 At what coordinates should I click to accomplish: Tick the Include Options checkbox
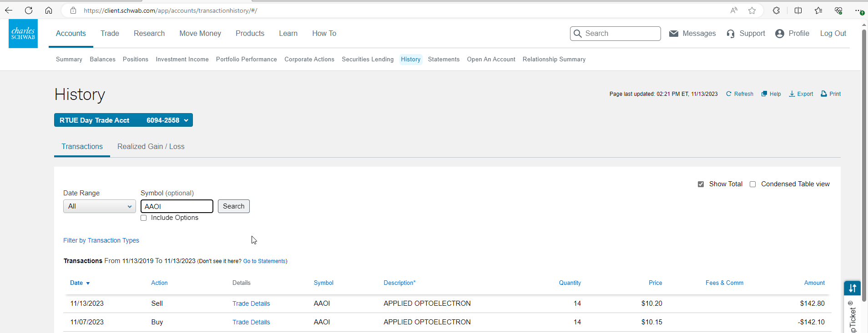(x=144, y=218)
